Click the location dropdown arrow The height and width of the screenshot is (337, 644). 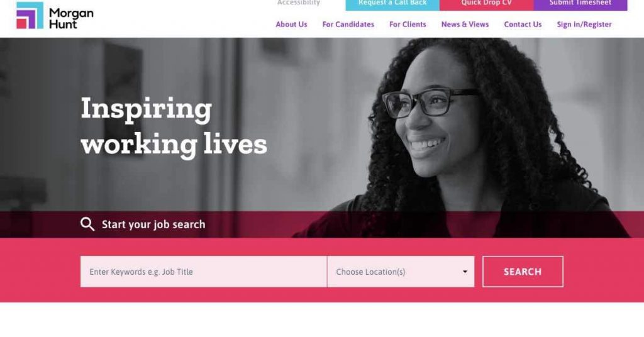(x=465, y=272)
